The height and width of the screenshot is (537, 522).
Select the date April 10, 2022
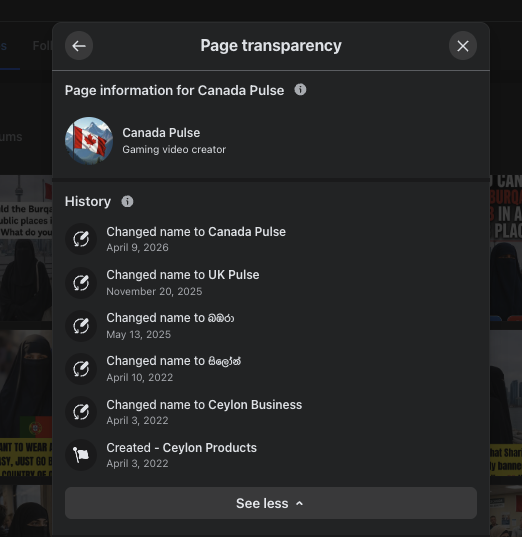pos(139,377)
